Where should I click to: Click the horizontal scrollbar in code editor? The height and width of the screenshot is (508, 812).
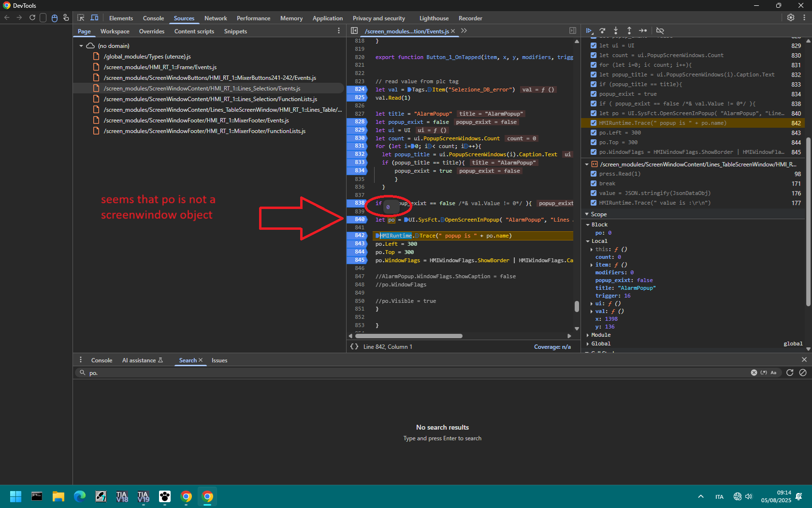click(x=409, y=336)
